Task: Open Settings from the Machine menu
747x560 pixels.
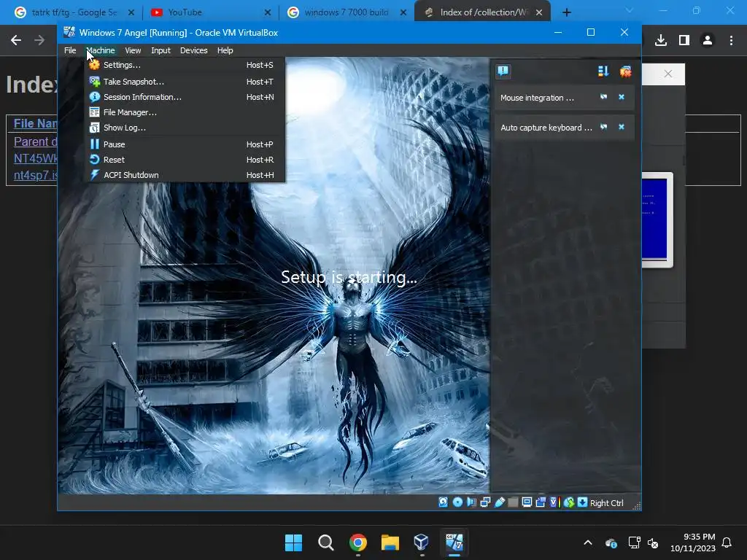Action: pyautogui.click(x=185, y=65)
